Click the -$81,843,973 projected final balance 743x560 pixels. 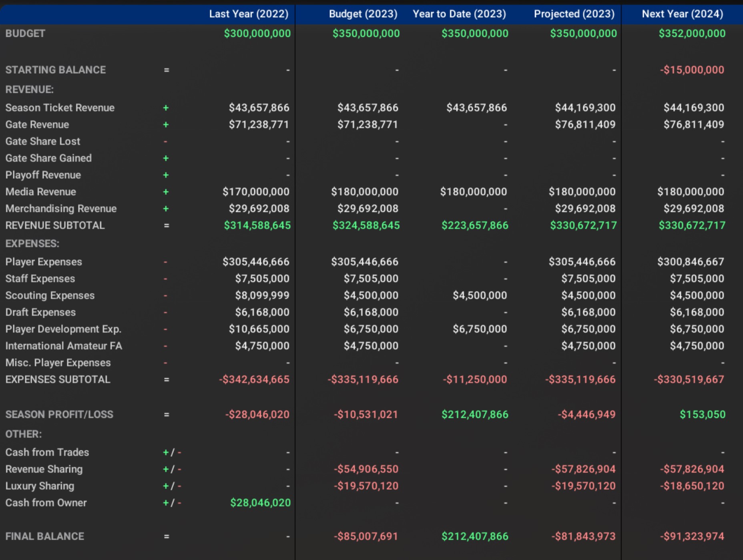pos(583,536)
